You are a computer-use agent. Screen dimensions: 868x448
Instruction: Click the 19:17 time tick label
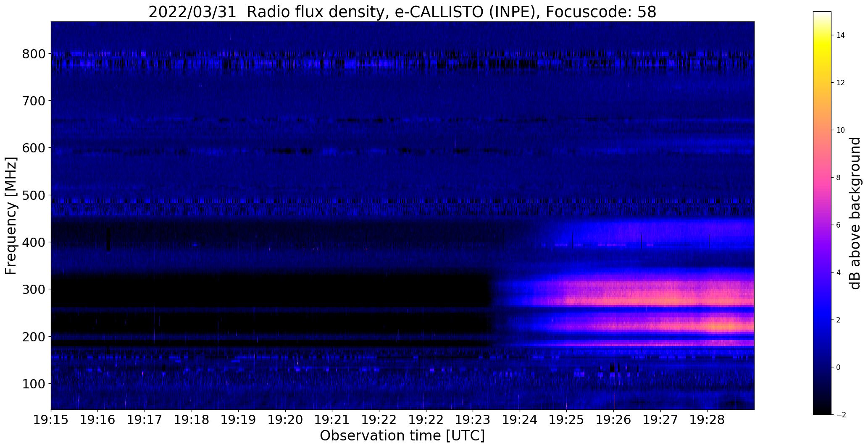point(145,420)
